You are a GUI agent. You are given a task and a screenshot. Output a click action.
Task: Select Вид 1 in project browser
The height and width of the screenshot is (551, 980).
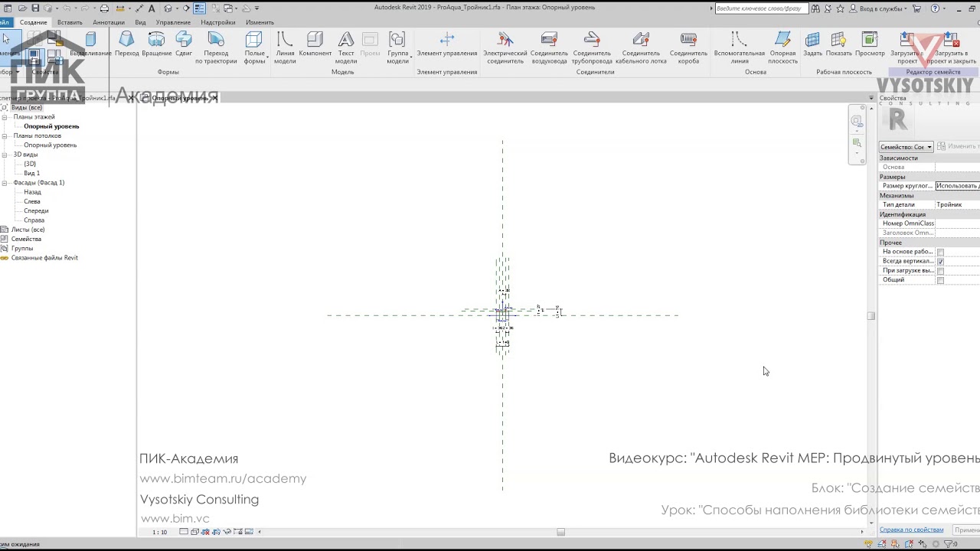(31, 173)
